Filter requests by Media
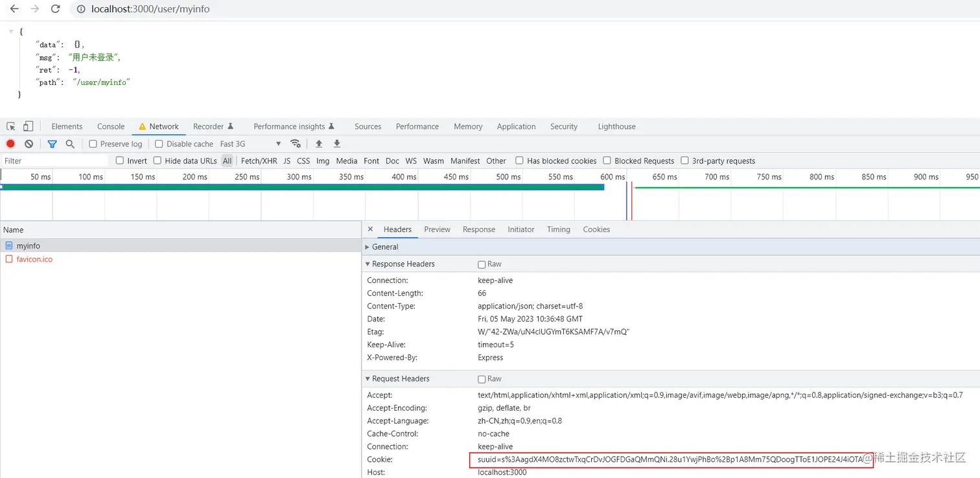The width and height of the screenshot is (980, 478). (347, 161)
